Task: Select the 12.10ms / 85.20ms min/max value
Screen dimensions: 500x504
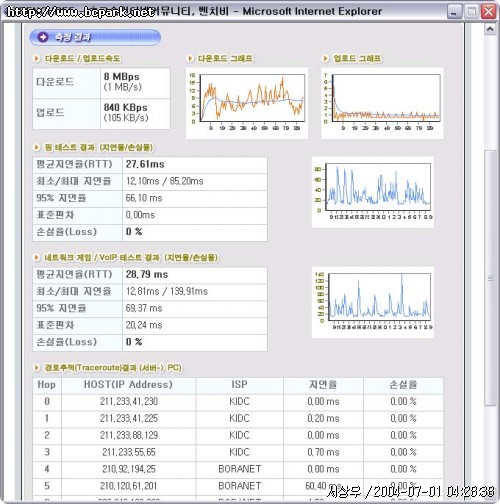Action: tap(164, 181)
